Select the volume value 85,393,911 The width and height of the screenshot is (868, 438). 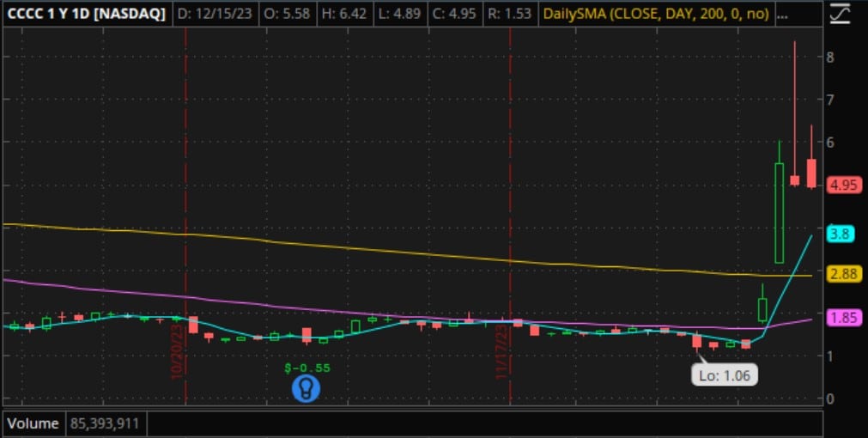pyautogui.click(x=104, y=423)
